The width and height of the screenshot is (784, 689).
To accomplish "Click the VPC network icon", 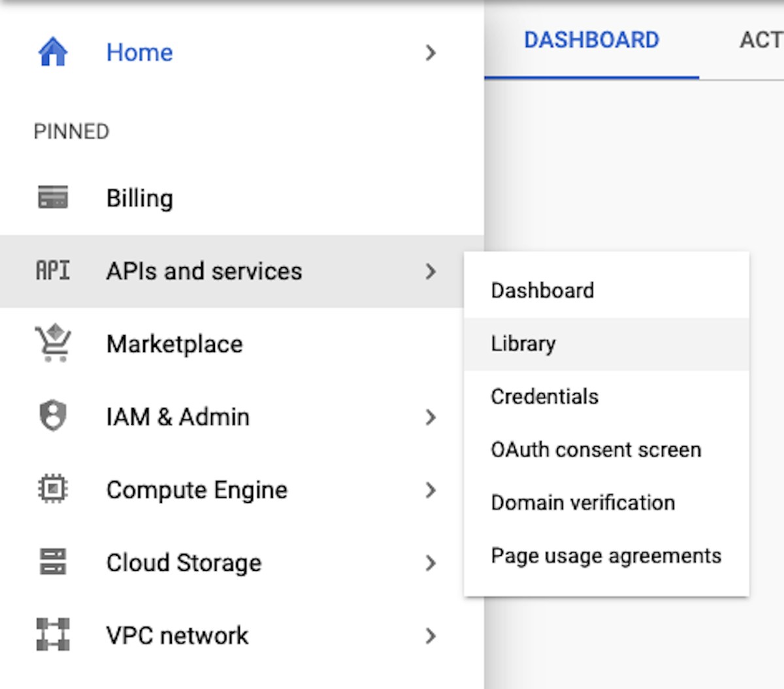I will click(53, 635).
